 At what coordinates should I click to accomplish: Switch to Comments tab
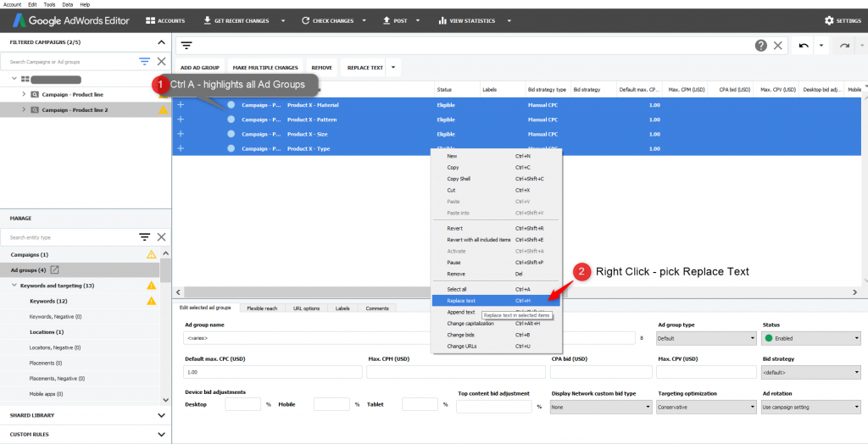377,308
